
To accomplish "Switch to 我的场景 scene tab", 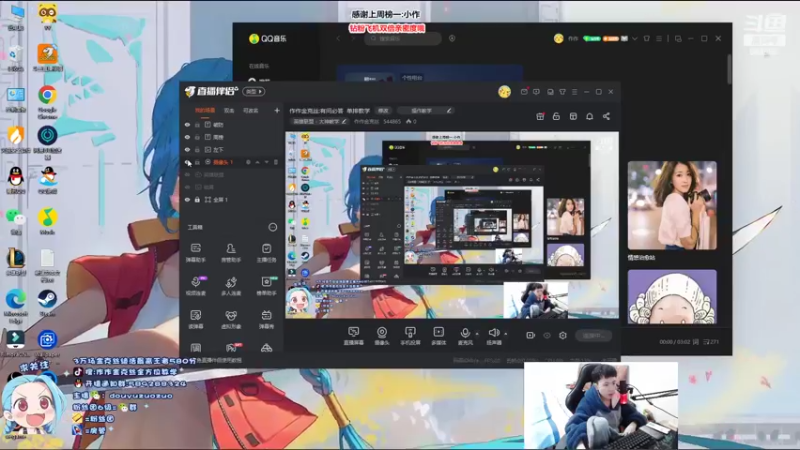I will click(x=205, y=110).
